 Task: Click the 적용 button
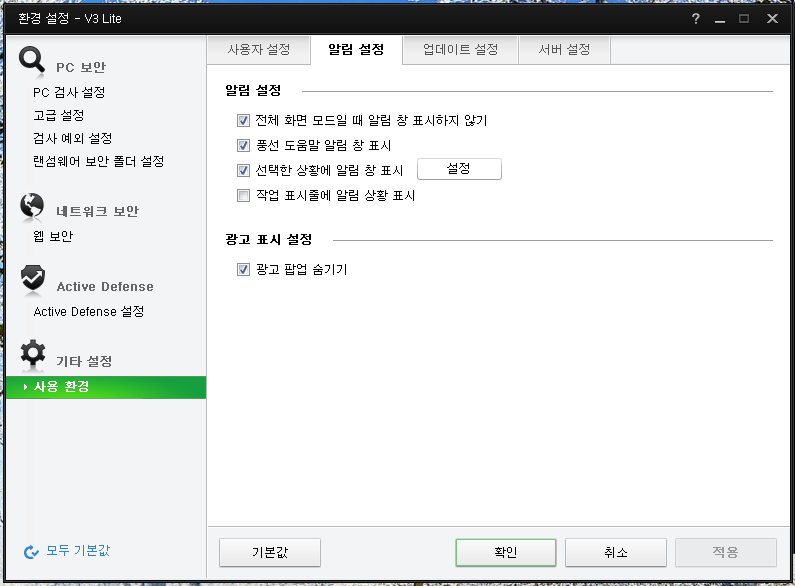coord(726,552)
